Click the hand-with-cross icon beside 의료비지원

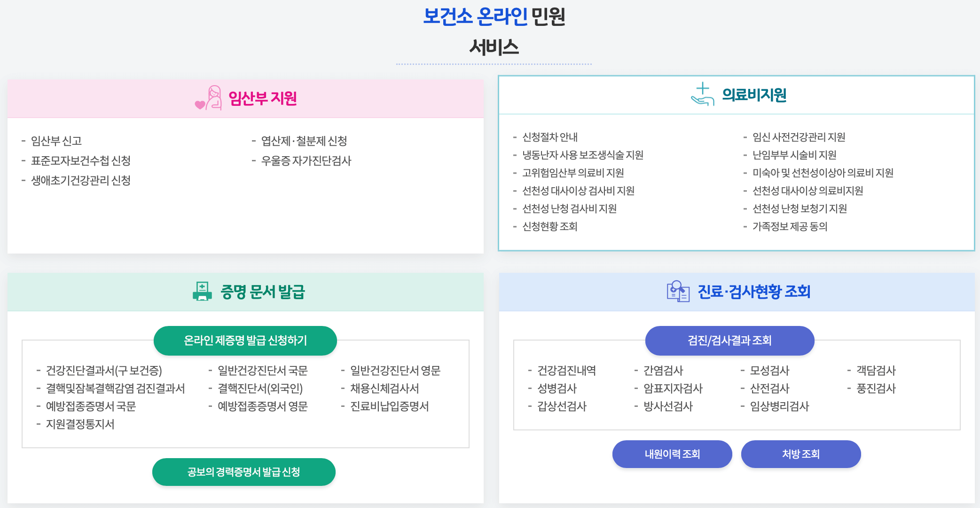click(x=701, y=96)
